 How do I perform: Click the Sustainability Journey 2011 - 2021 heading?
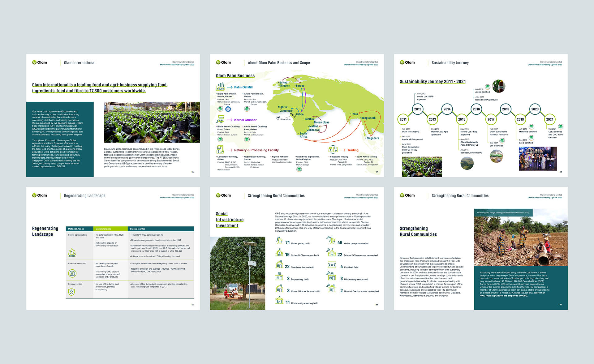pos(433,82)
